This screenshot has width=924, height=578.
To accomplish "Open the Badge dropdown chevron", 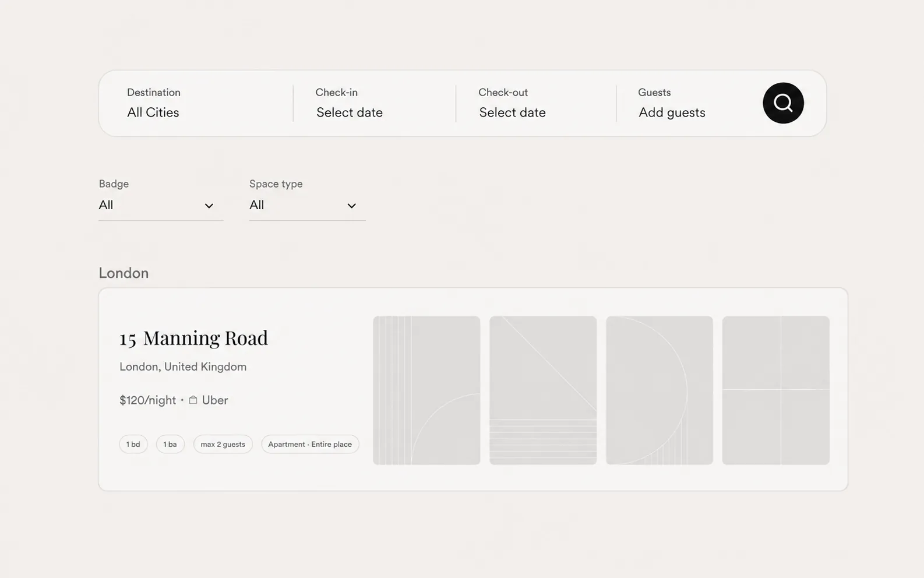I will (209, 206).
